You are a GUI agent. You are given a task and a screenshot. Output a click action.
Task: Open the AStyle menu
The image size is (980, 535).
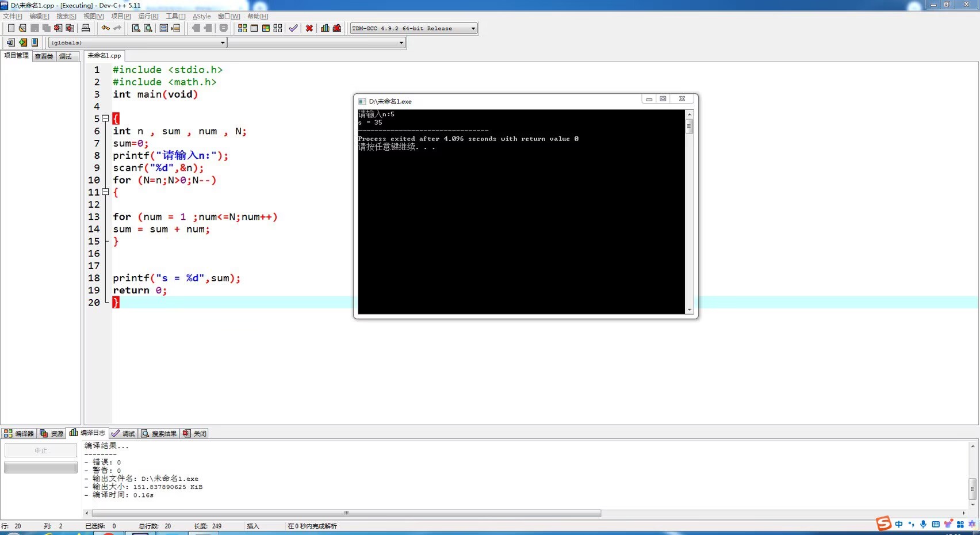[x=201, y=16]
